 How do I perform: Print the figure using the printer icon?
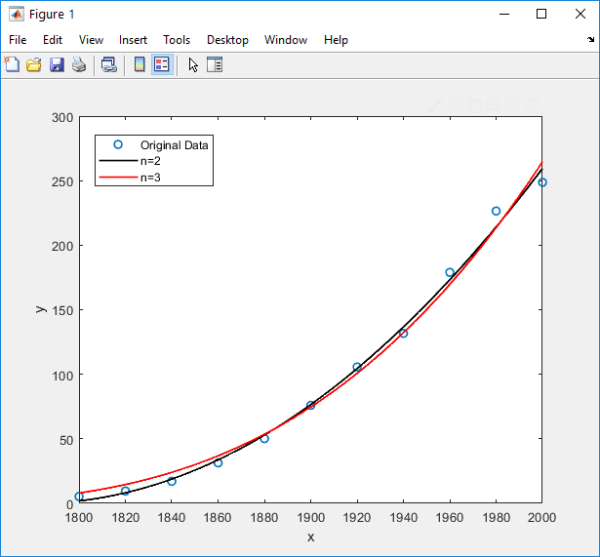(78, 65)
